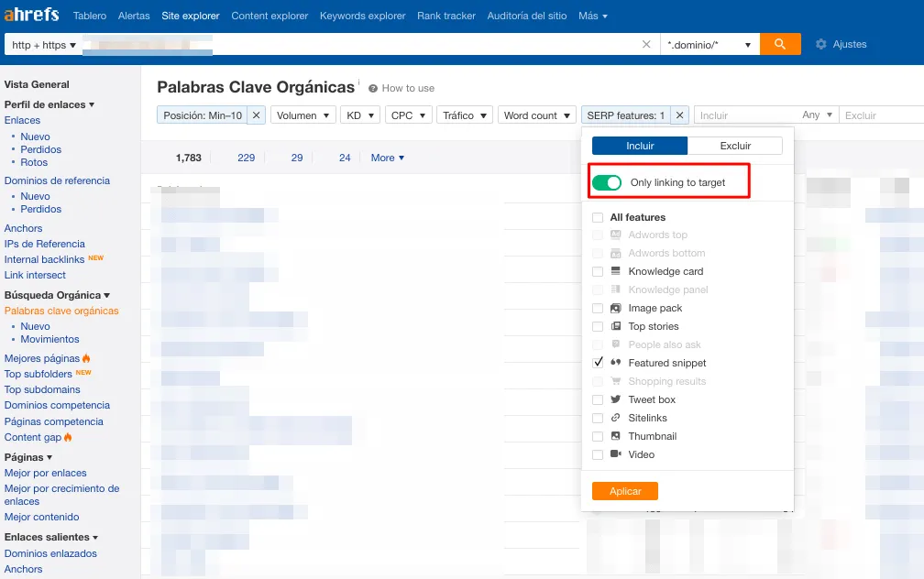Image resolution: width=924 pixels, height=579 pixels.
Task: Open the Más menu in top nav
Action: (593, 16)
